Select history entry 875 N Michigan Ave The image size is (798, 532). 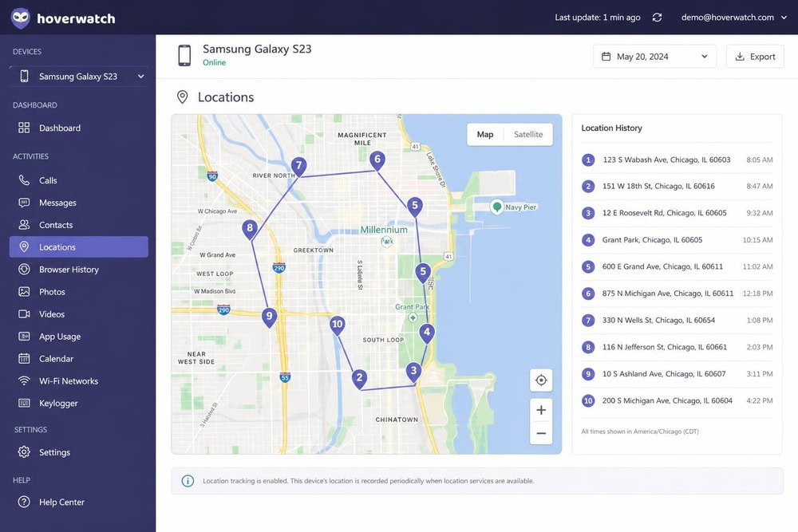[x=677, y=294]
